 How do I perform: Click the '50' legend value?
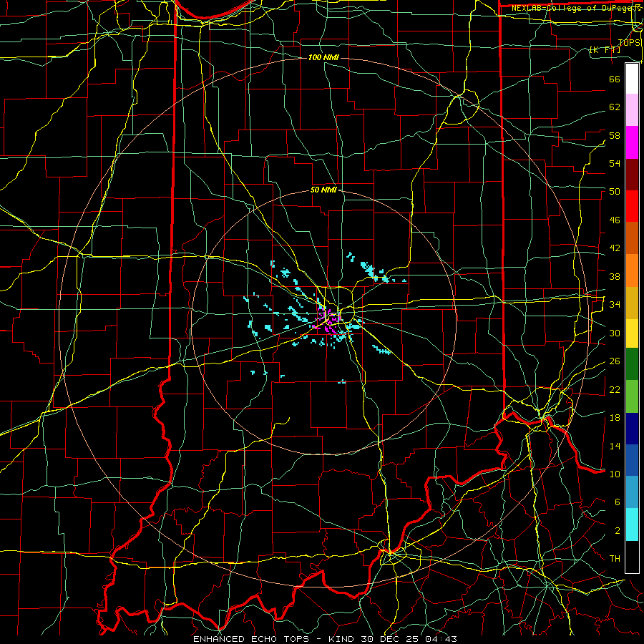[615, 192]
